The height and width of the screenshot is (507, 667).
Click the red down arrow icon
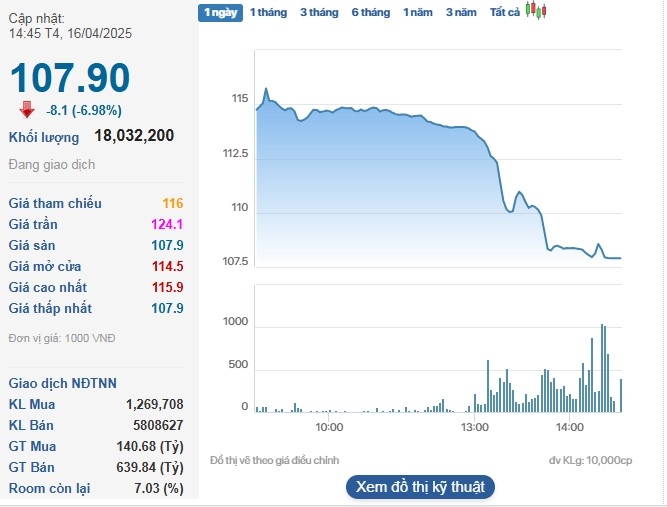[27, 110]
